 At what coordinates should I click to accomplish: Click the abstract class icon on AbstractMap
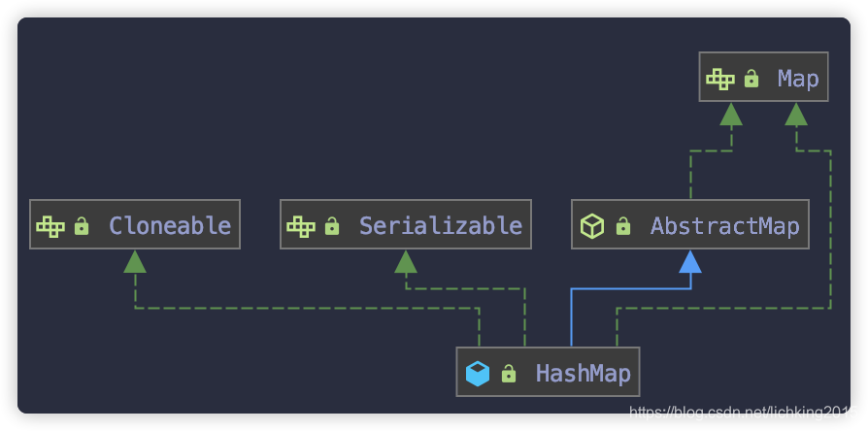point(591,226)
